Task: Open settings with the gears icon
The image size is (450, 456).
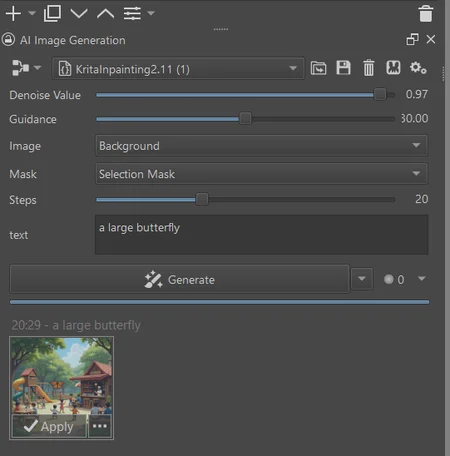Action: coord(418,68)
